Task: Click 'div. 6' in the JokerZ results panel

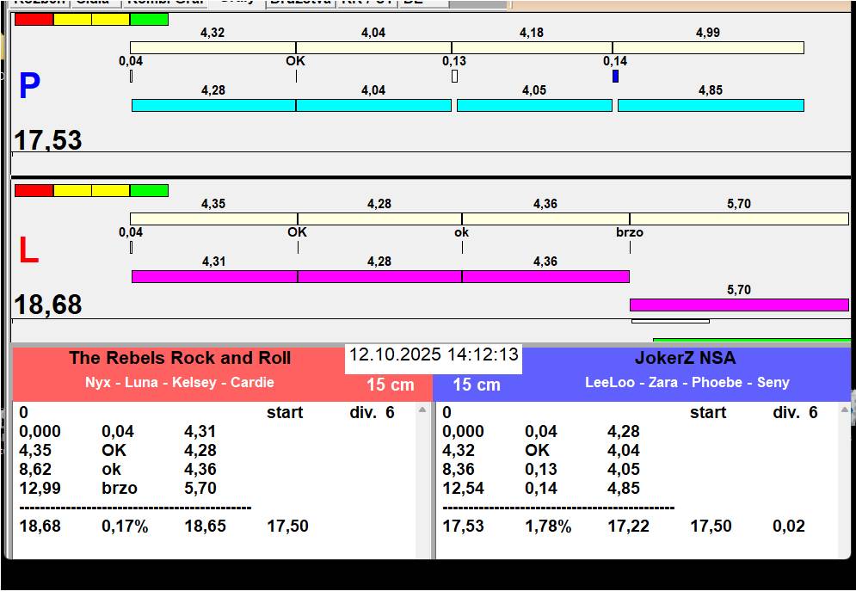Action: pos(795,412)
